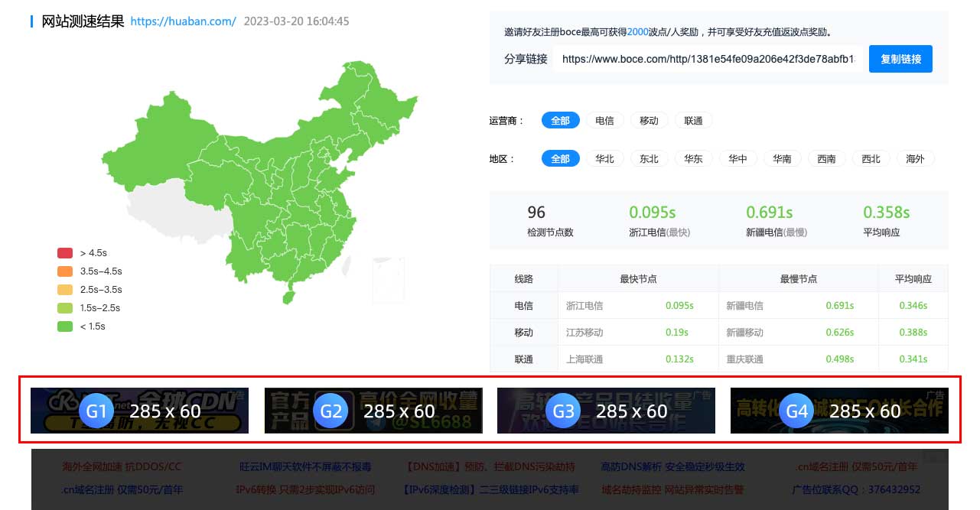Select 电信 in the 运营商 filter

(604, 121)
